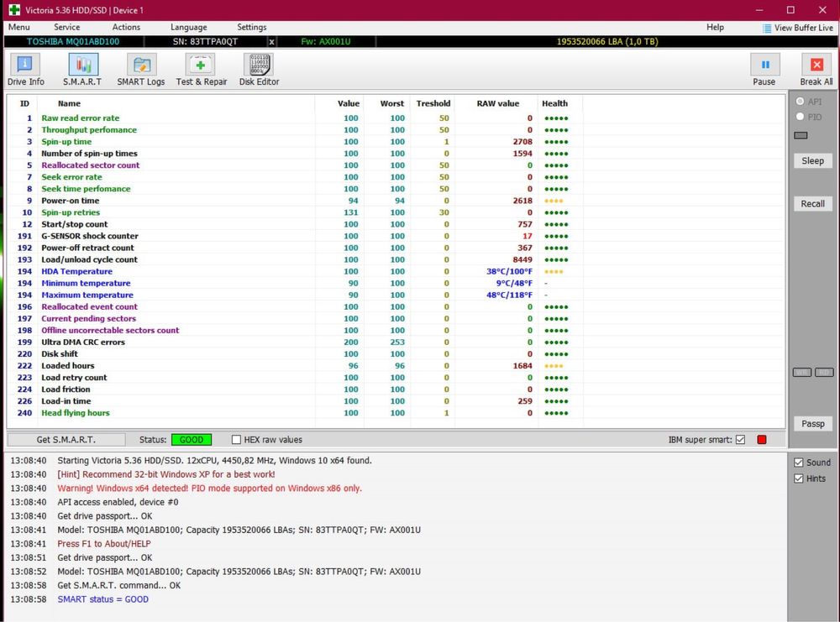This screenshot has width=840, height=622.
Task: Click the Health column header
Action: 554,103
